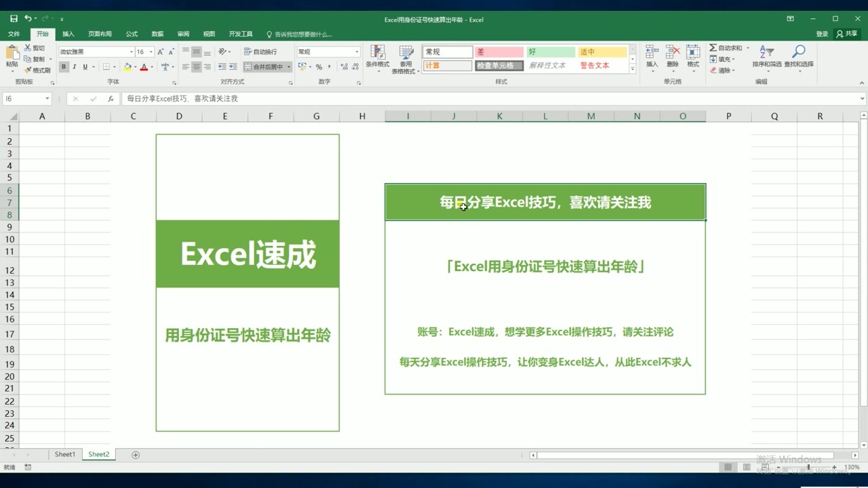
Task: Expand the formula bar chevron
Action: [862, 99]
